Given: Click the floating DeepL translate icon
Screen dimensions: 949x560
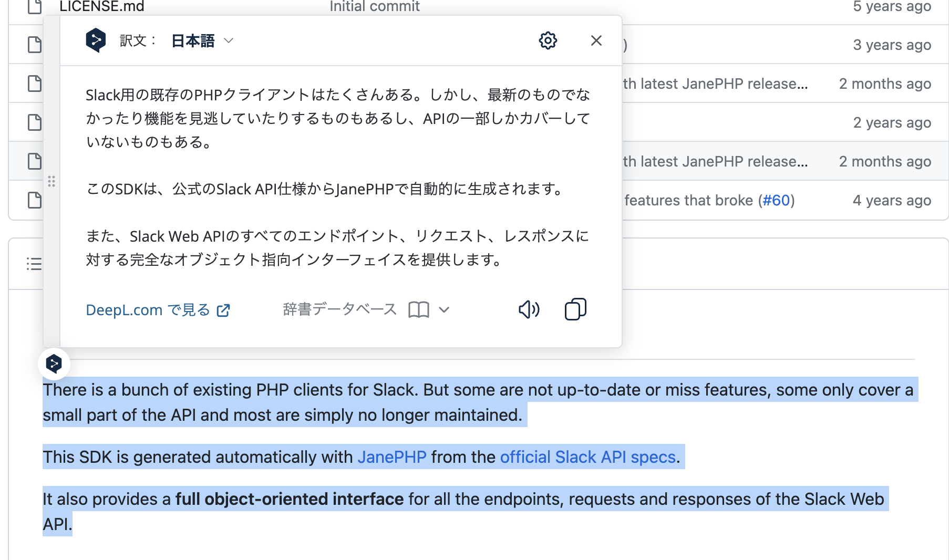Looking at the screenshot, I should tap(54, 364).
